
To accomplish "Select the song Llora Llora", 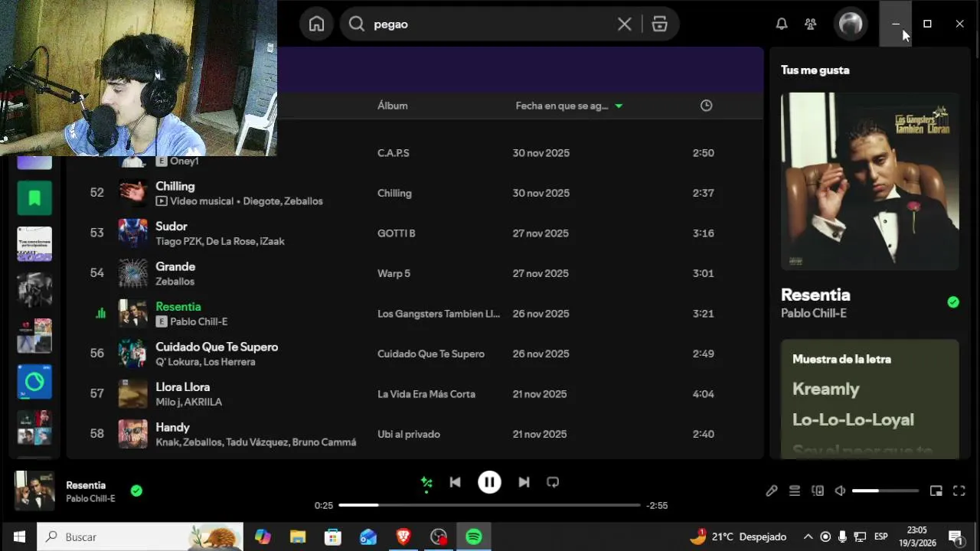I will [x=182, y=387].
